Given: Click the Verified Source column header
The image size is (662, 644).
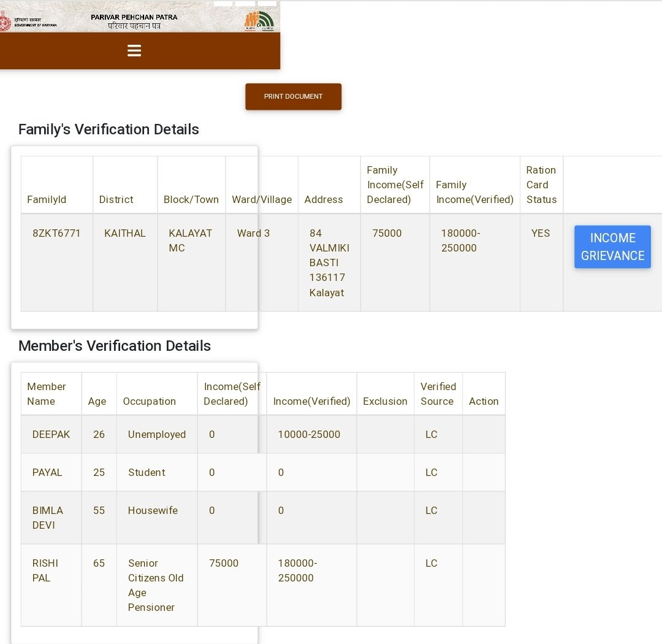Looking at the screenshot, I should pyautogui.click(x=438, y=394).
